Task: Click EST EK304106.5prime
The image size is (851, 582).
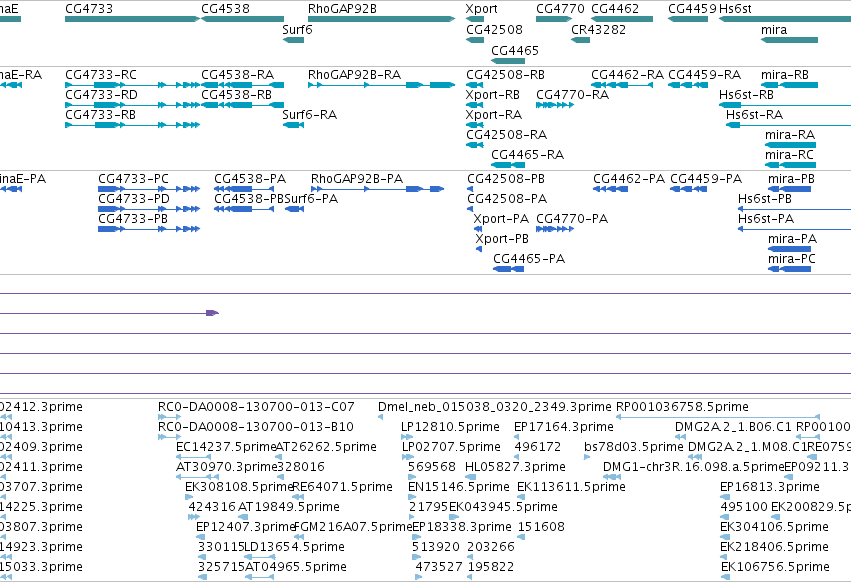Action: pos(774,527)
